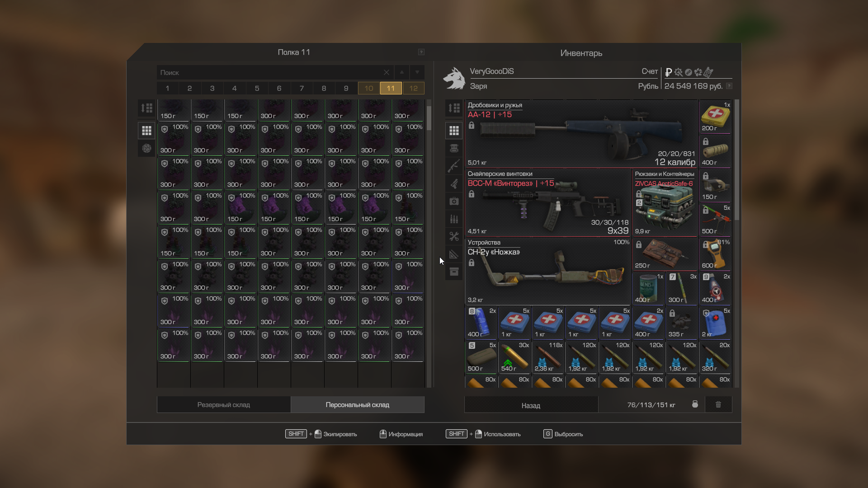Select the weapons filter in inventory sidebar
Screen dimensions: 868x488
454,166
